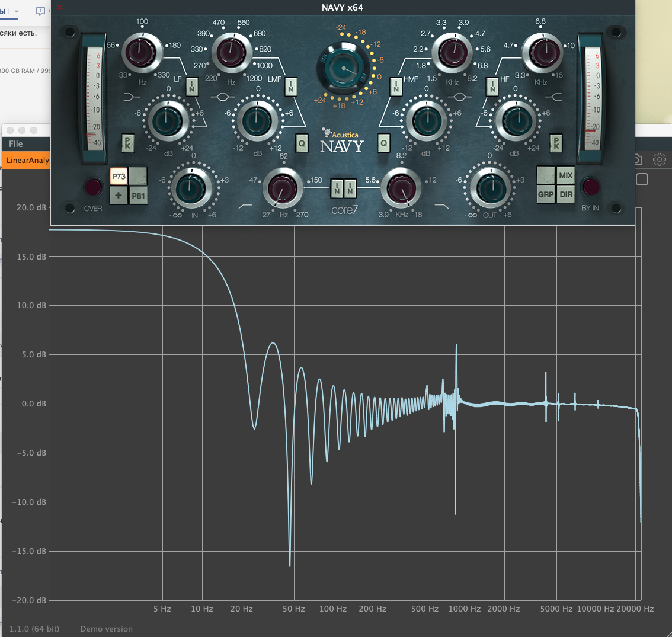This screenshot has height=637, width=672.
Task: Toggle the MIX button
Action: [x=566, y=175]
